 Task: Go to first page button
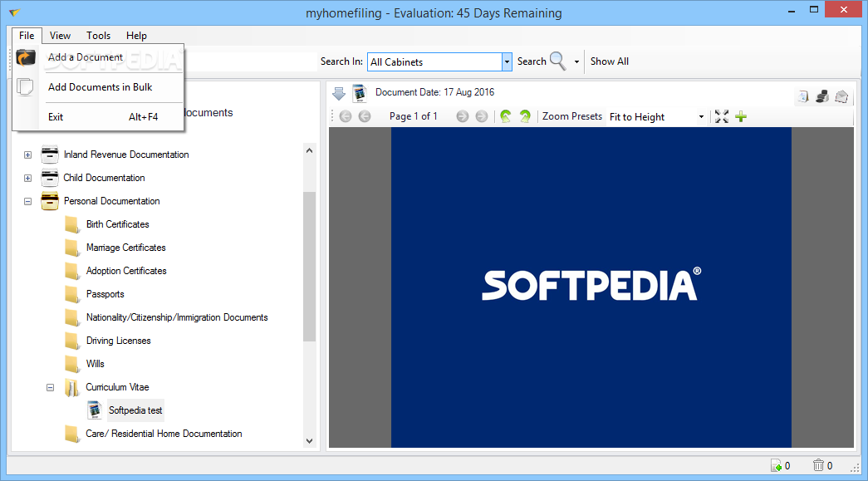coord(346,116)
